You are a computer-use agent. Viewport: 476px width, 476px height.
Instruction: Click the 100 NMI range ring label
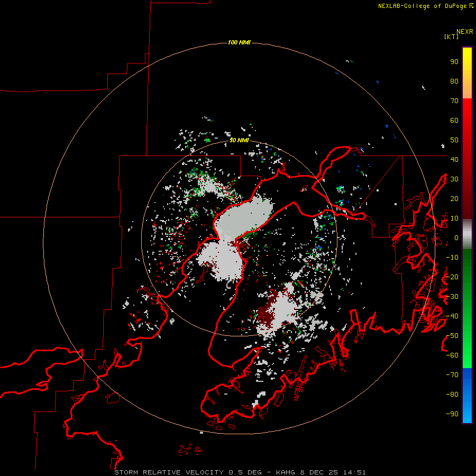[x=239, y=42]
